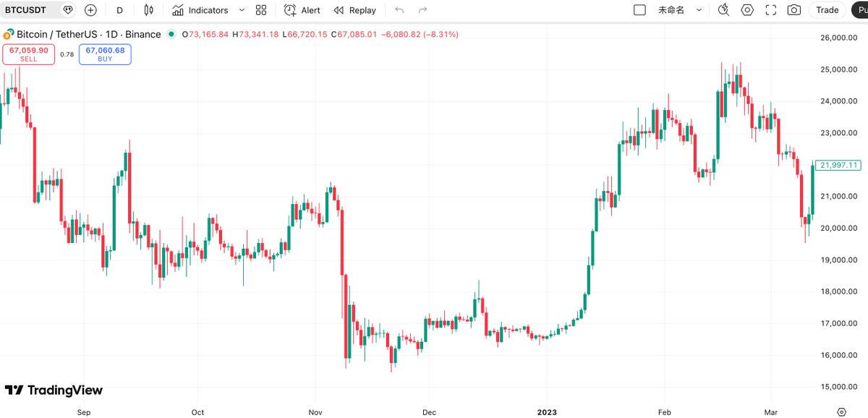Open chart settings hexagon icon
Viewport: 868px width, 418px height.
747,10
